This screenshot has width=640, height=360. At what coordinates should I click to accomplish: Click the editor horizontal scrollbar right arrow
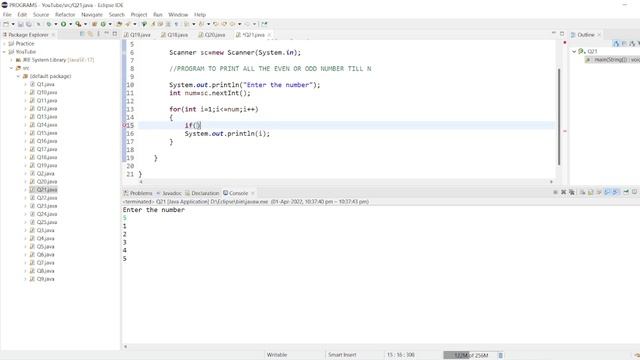(x=551, y=182)
